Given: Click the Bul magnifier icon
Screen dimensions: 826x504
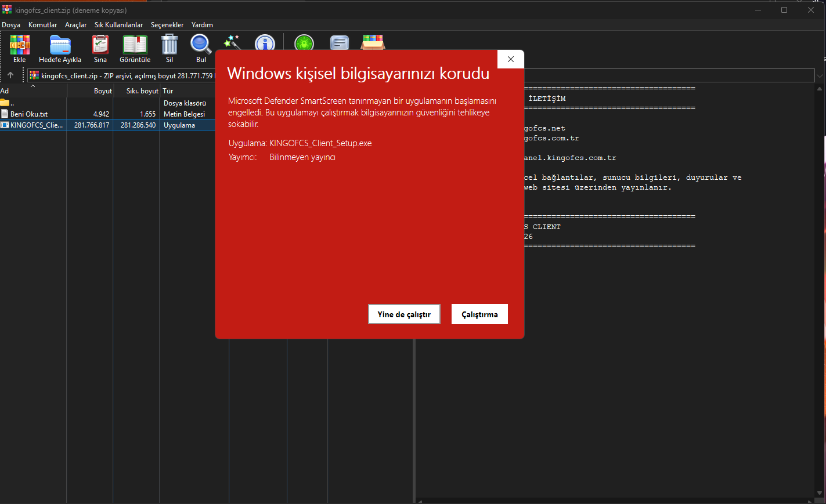Looking at the screenshot, I should [x=201, y=45].
